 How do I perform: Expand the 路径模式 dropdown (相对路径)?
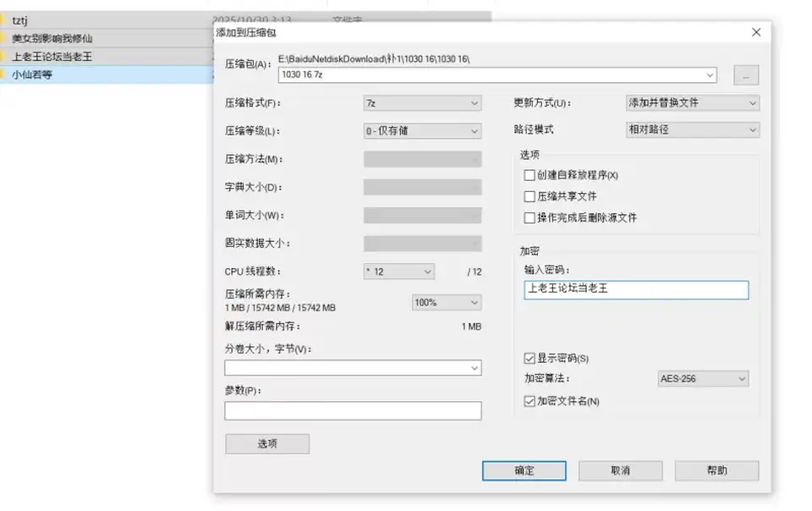point(693,129)
